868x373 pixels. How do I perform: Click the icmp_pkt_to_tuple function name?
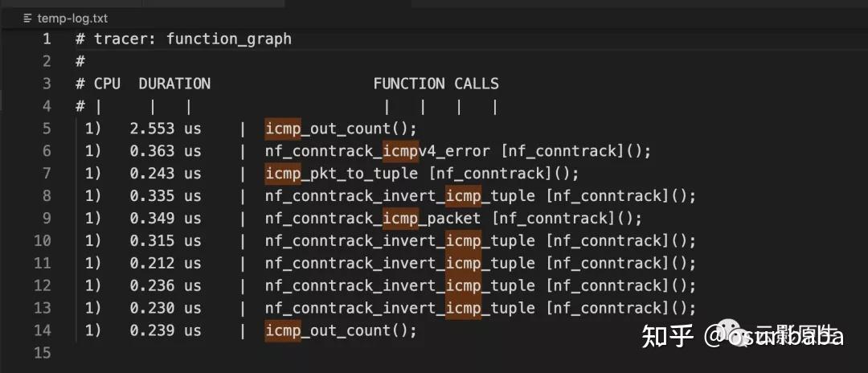tap(341, 174)
